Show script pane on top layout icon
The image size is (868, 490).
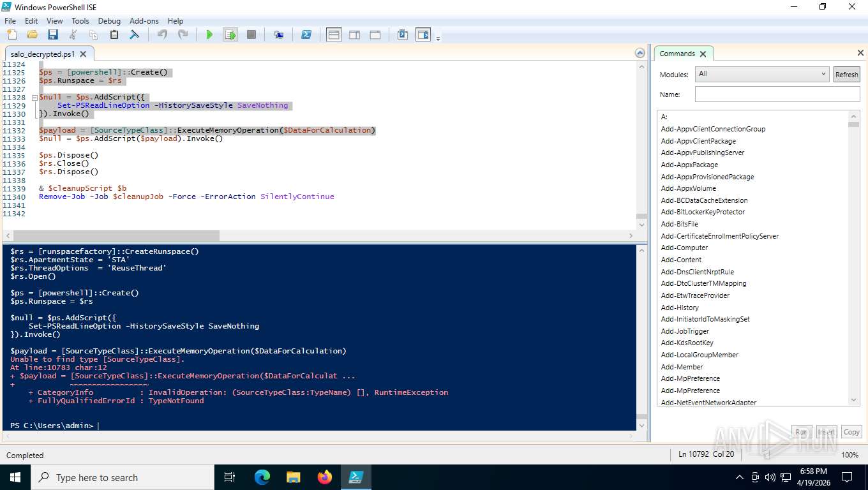point(334,34)
